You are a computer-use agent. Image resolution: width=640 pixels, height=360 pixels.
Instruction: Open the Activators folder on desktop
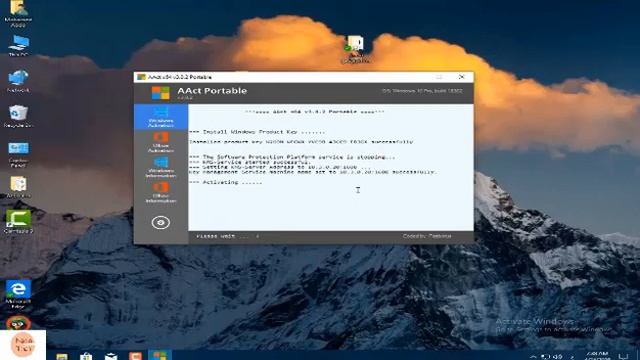18,187
